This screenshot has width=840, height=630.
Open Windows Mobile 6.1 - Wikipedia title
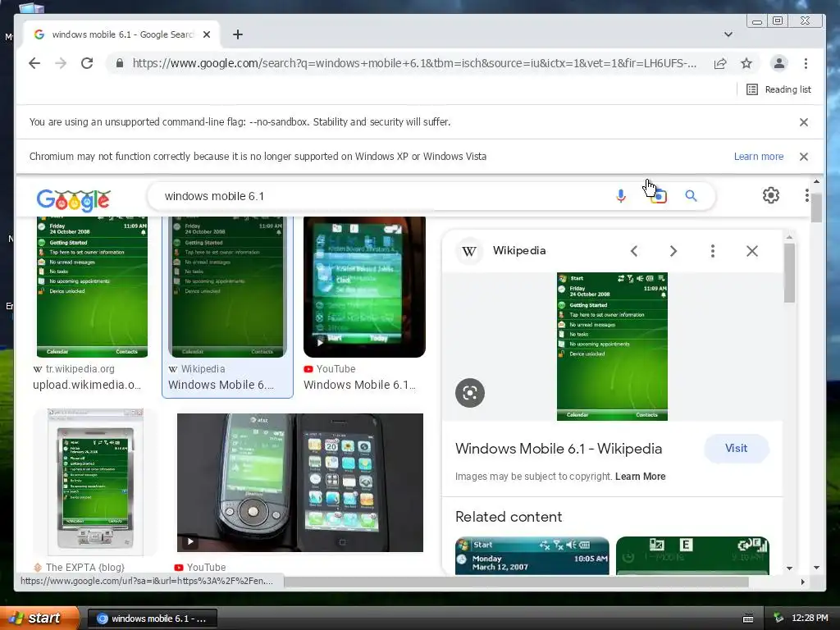tap(559, 449)
